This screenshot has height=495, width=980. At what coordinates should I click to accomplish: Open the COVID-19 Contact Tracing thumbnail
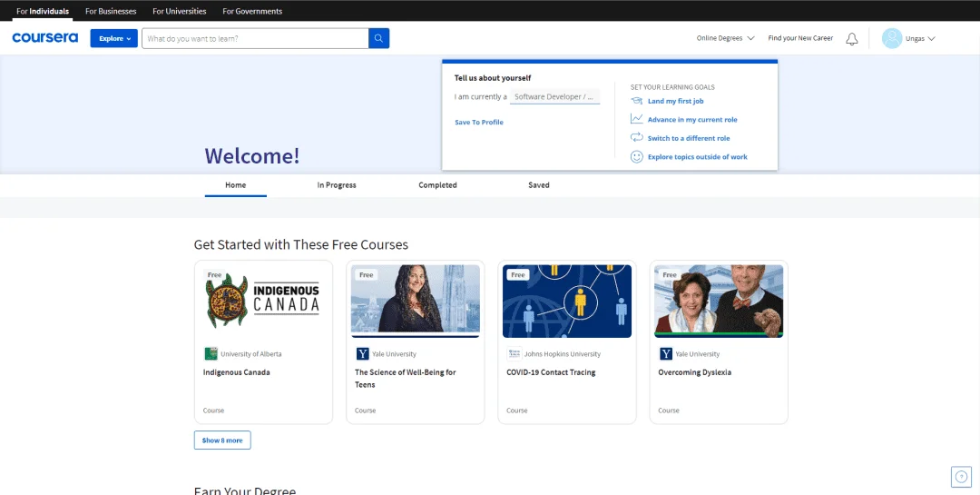click(x=567, y=301)
